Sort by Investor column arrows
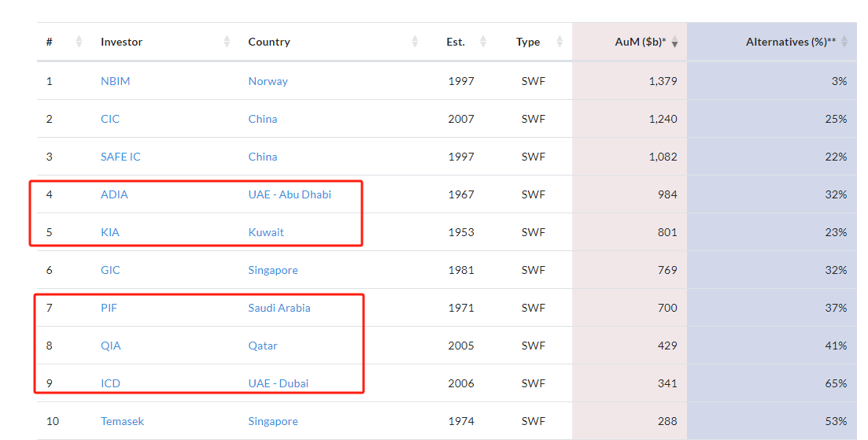 pyautogui.click(x=227, y=42)
